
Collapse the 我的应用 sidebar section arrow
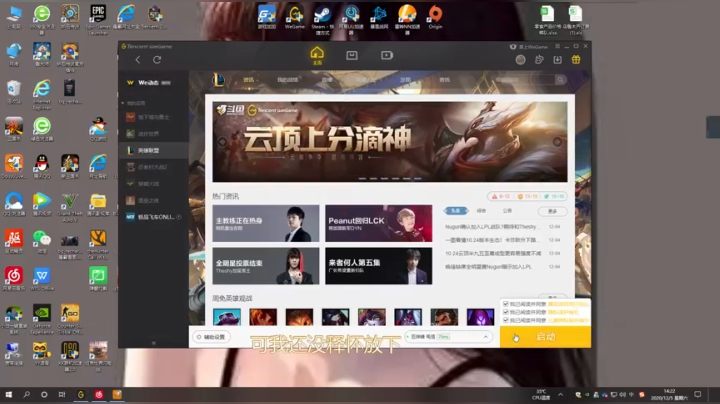[123, 103]
